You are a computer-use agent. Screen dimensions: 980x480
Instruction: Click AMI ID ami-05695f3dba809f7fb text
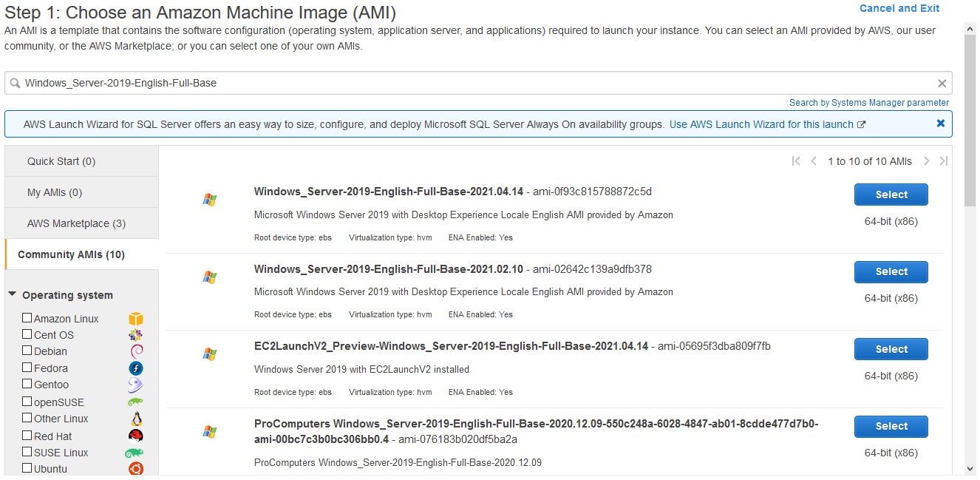click(x=714, y=346)
